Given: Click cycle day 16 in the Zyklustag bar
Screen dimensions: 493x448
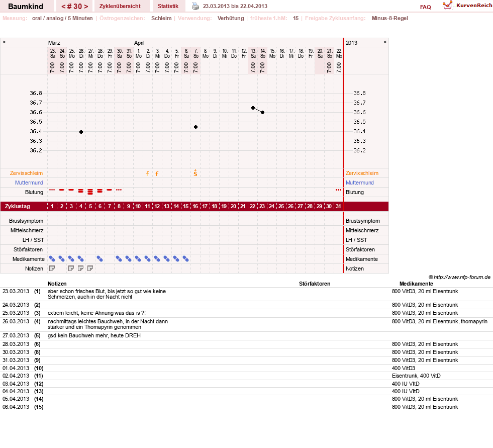Looking at the screenshot, I should pyautogui.click(x=195, y=206).
